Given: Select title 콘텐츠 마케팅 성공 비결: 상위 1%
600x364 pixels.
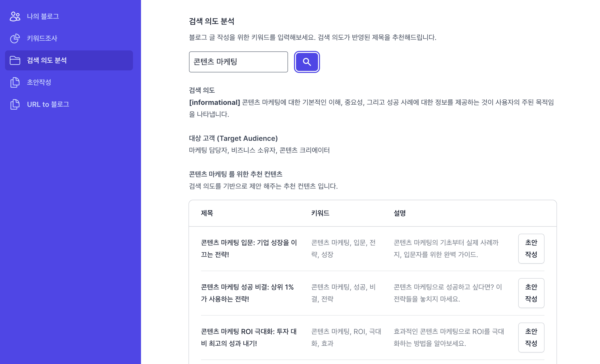Looking at the screenshot, I should [247, 293].
